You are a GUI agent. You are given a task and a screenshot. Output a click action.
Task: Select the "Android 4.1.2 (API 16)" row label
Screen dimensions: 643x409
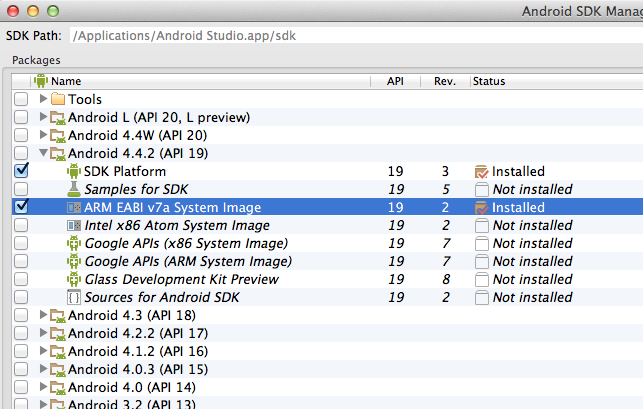(x=138, y=352)
